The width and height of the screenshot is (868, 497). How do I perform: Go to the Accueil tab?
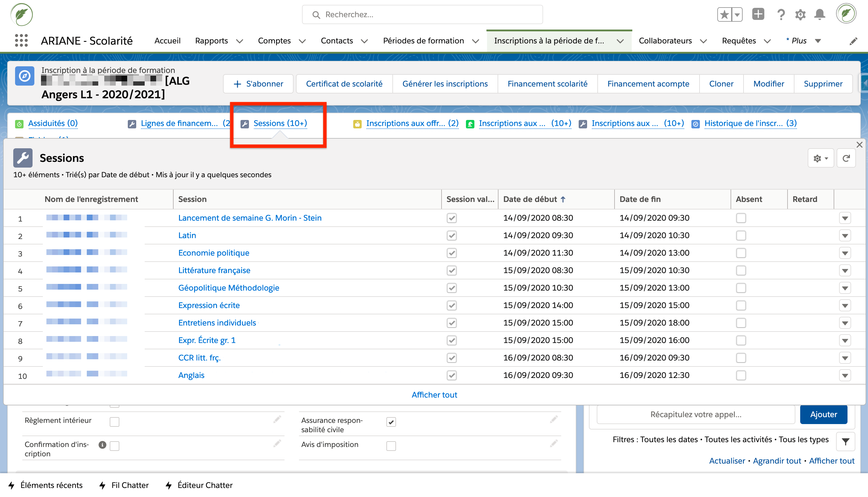tap(167, 41)
